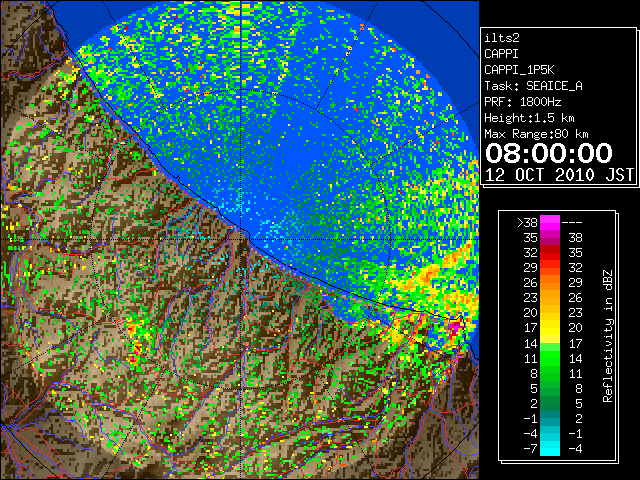Screen dimensions: 640x480
Task: Click the 'Height:1.5 km' text
Action: click(529, 118)
